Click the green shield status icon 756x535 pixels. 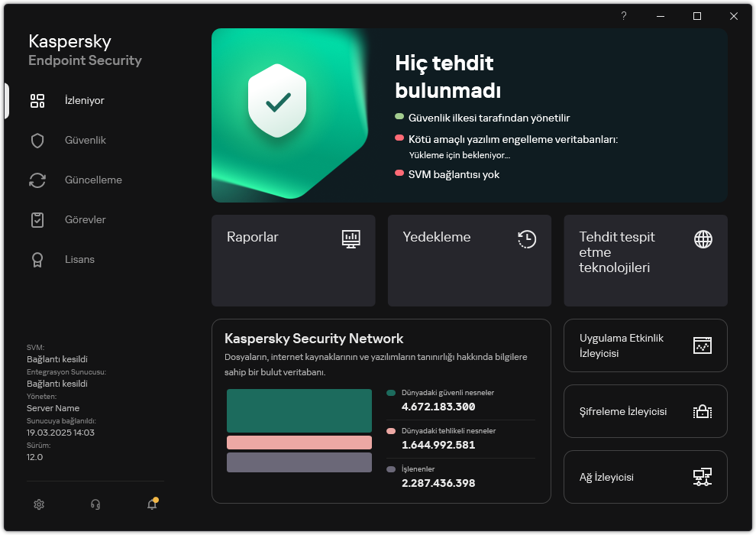tap(277, 101)
